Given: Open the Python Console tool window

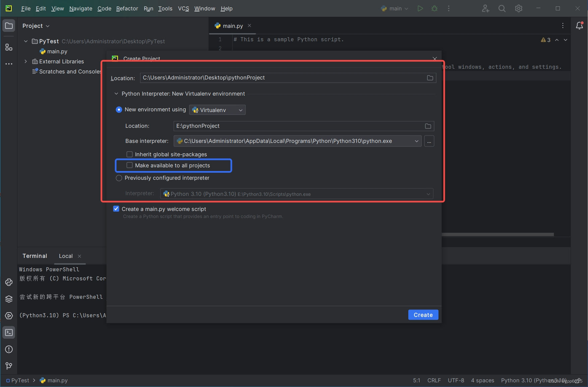Looking at the screenshot, I should point(9,282).
